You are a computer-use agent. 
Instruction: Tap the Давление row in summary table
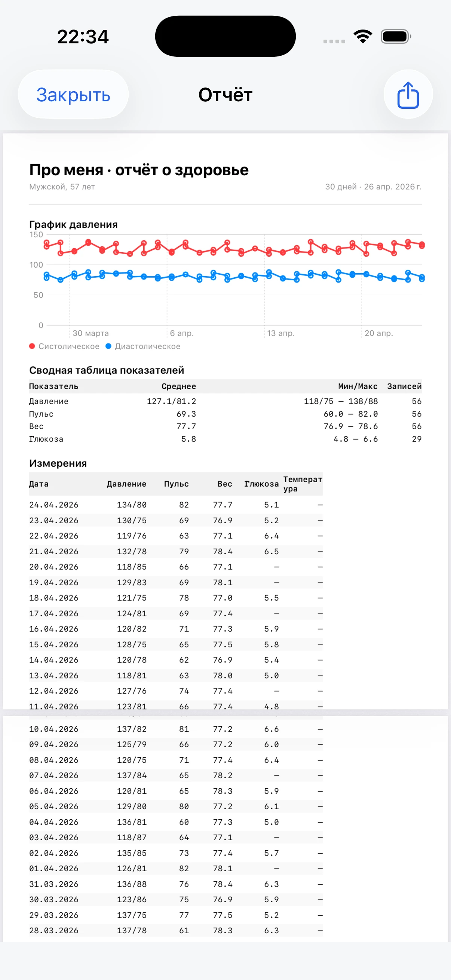click(224, 401)
